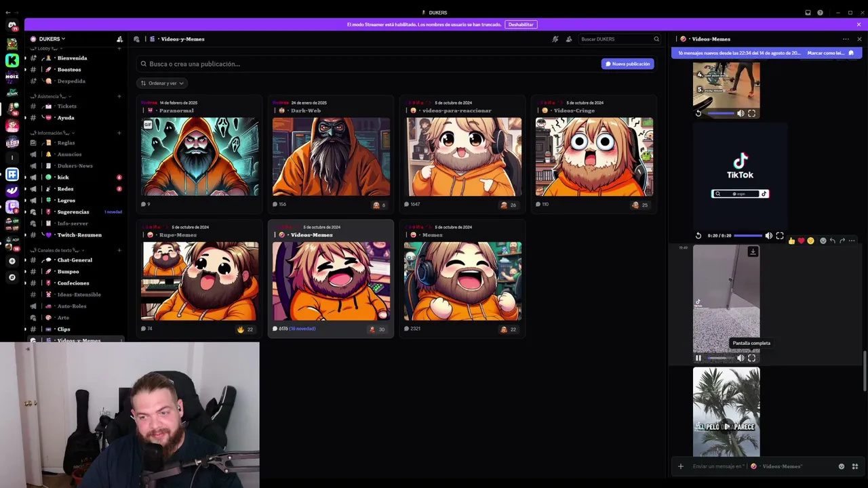Toggle fullscreen on the TikTok video
This screenshot has width=868, height=488.
pos(780,236)
